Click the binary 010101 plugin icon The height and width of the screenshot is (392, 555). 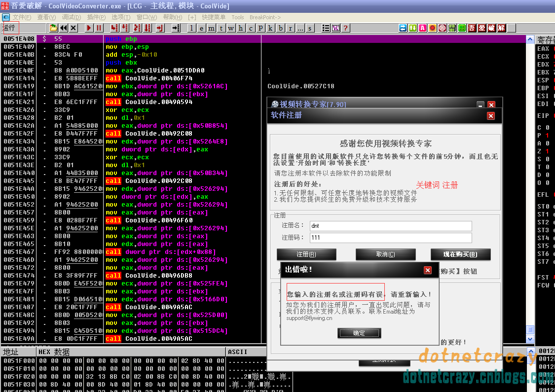point(452,28)
